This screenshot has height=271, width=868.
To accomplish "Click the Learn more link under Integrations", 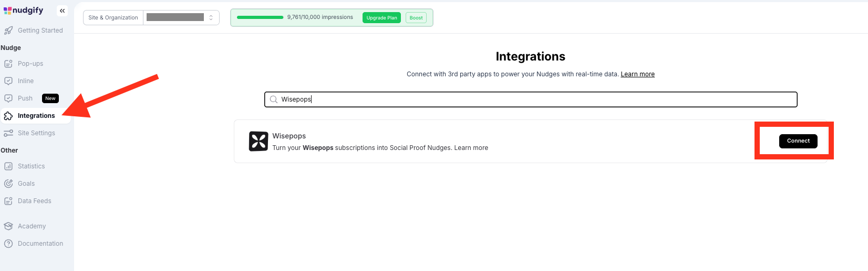I will [x=637, y=74].
